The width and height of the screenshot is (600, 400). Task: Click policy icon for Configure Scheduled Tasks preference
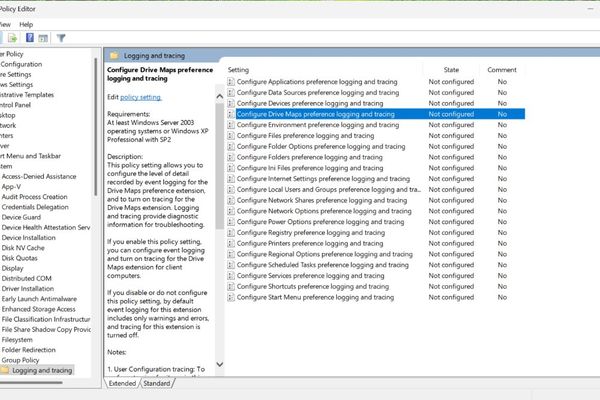pos(231,265)
